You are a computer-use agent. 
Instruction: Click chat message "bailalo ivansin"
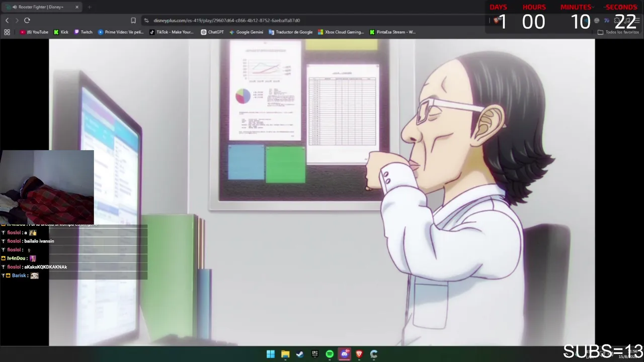click(39, 241)
